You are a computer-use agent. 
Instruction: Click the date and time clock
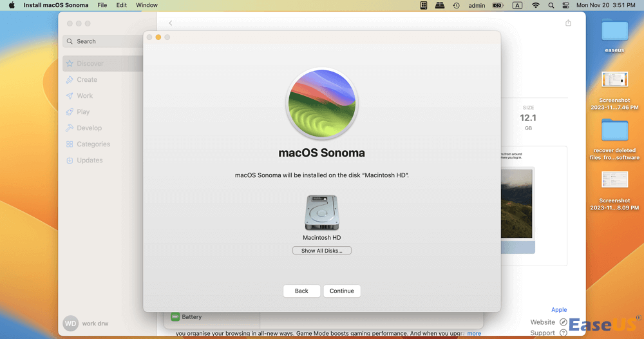point(606,5)
